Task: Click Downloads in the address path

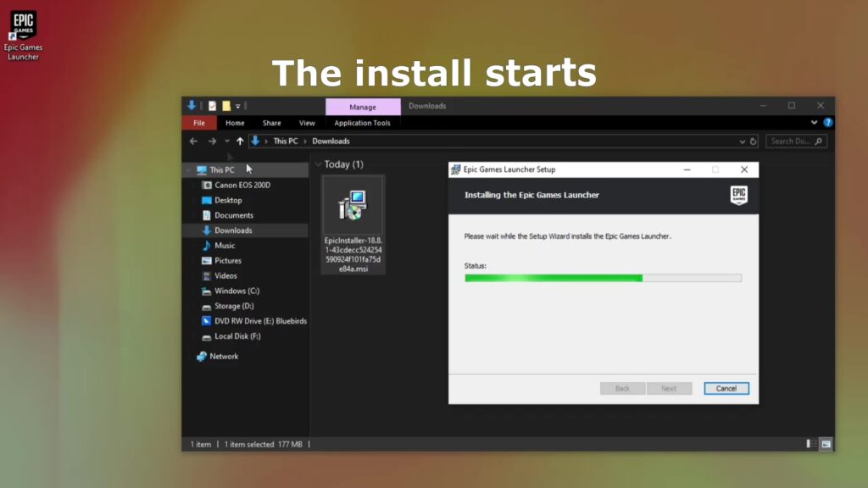Action: [x=331, y=141]
